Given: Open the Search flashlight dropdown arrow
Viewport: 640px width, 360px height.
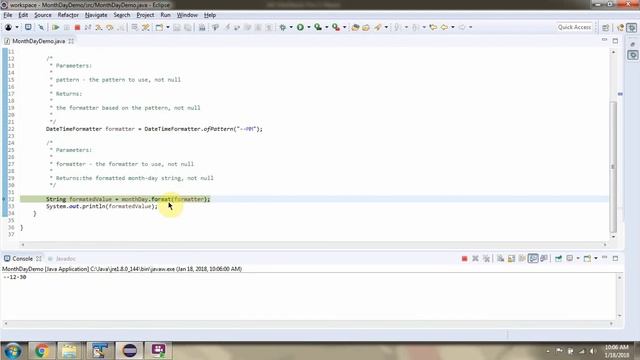Looking at the screenshot, I should pos(386,27).
